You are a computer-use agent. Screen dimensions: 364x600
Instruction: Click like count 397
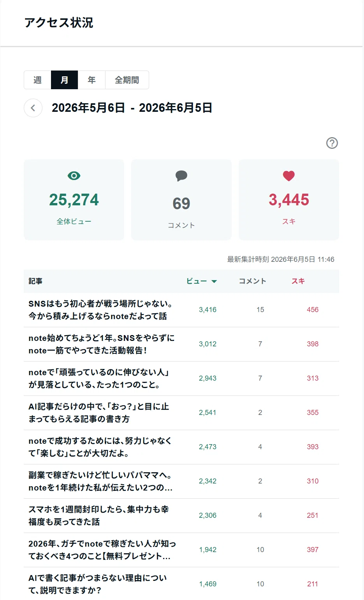point(313,550)
